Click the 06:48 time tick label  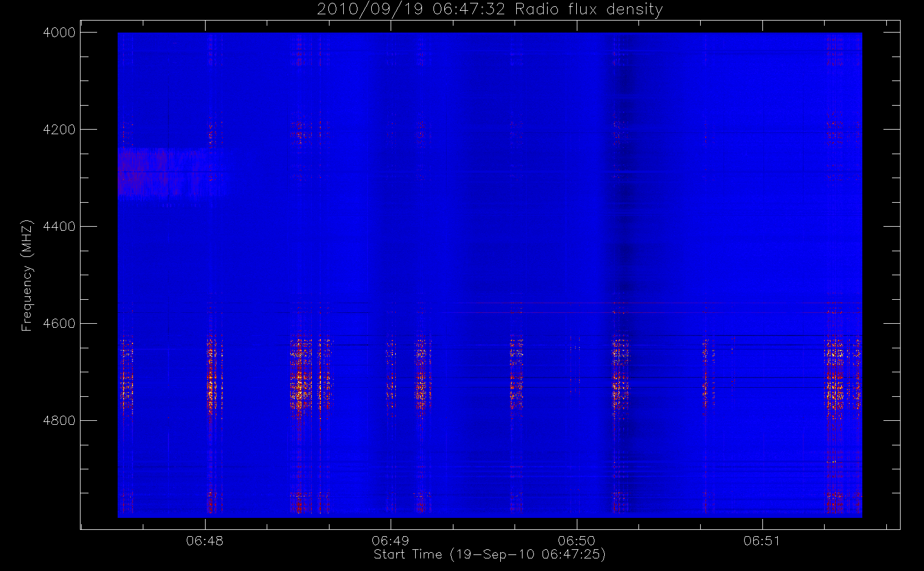click(x=205, y=541)
